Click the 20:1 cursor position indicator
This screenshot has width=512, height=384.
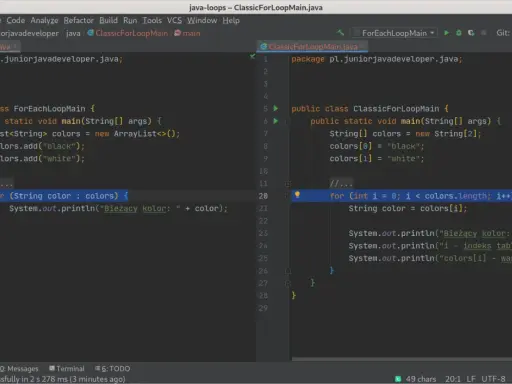pos(453,379)
